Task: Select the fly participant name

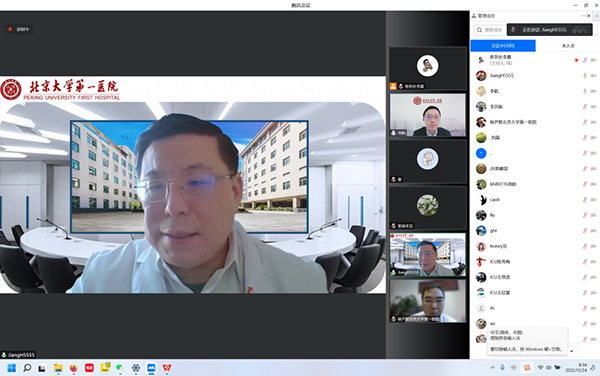Action: pyautogui.click(x=492, y=215)
